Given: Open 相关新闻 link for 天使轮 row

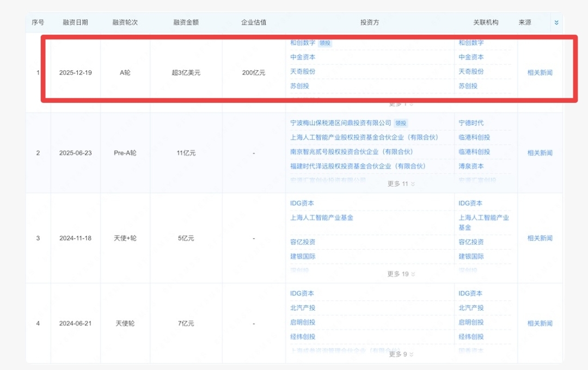Looking at the screenshot, I should pos(540,323).
